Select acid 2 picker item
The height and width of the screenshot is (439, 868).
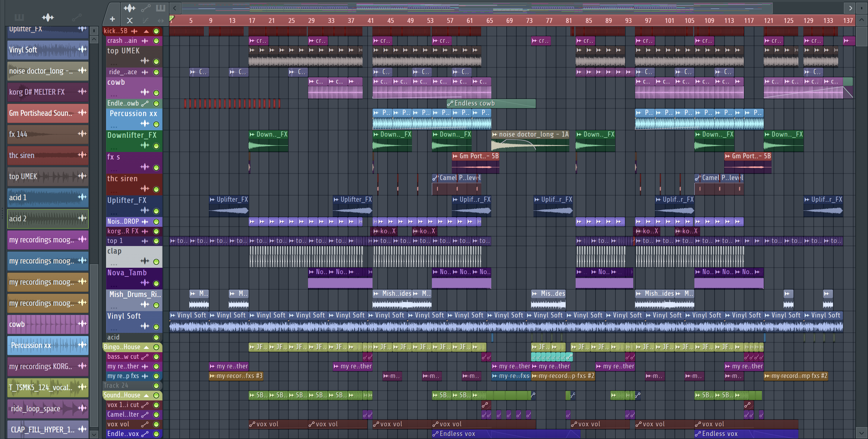coord(48,219)
